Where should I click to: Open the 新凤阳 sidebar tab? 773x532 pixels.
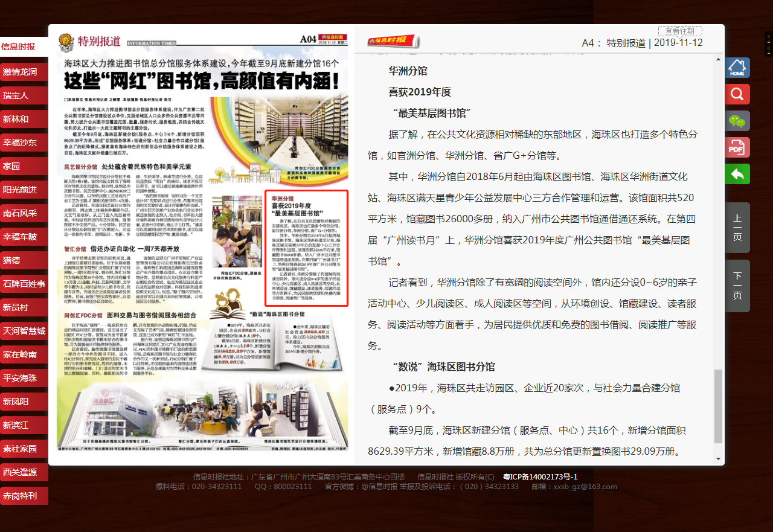[x=24, y=402]
